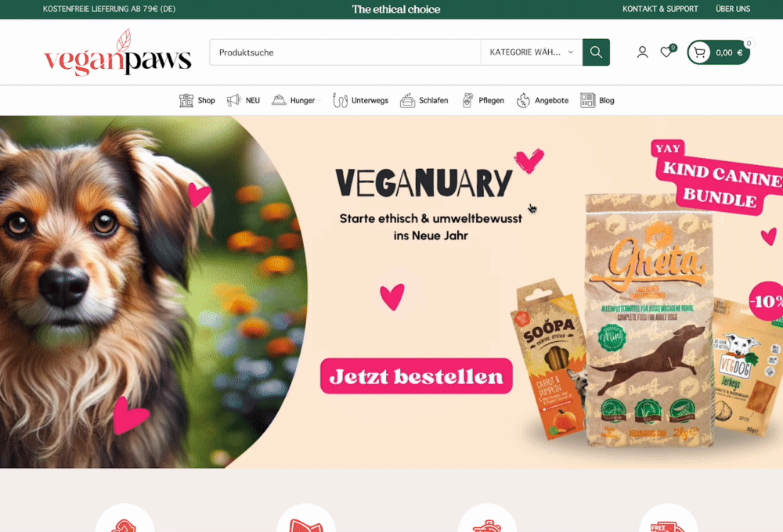Click the Unterwegs leash icon
This screenshot has width=783, height=532.
340,100
